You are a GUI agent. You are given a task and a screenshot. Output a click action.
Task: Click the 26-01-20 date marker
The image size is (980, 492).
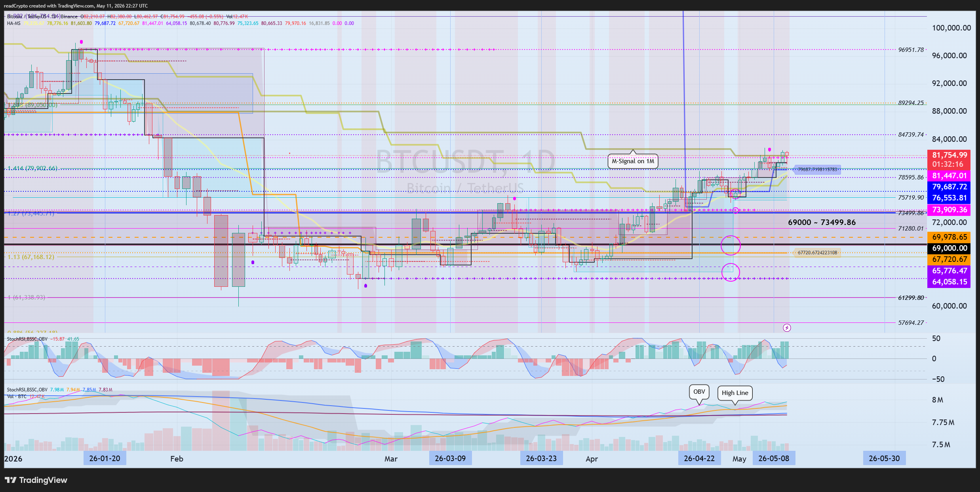(105, 458)
